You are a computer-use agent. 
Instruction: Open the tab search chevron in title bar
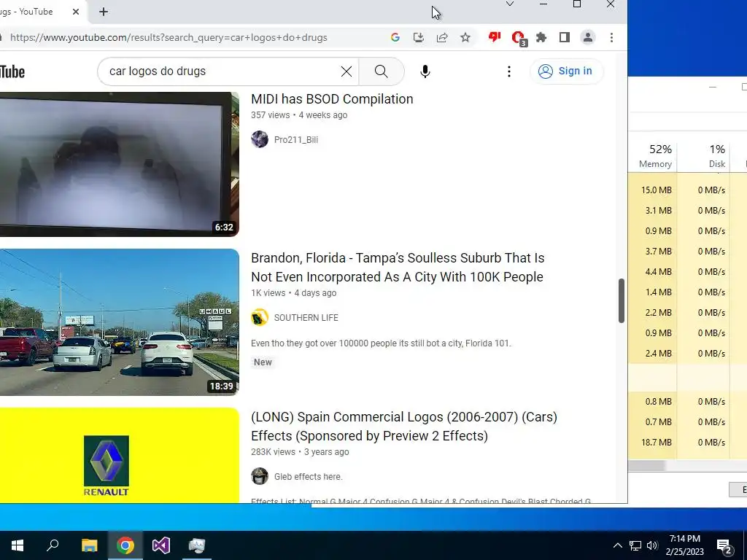(x=510, y=4)
